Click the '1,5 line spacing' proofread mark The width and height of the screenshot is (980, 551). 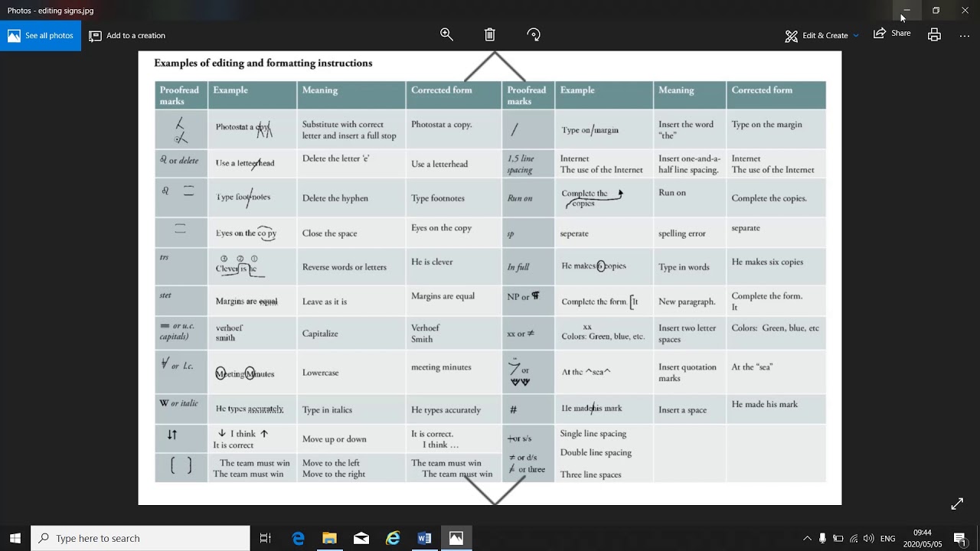[521, 165]
